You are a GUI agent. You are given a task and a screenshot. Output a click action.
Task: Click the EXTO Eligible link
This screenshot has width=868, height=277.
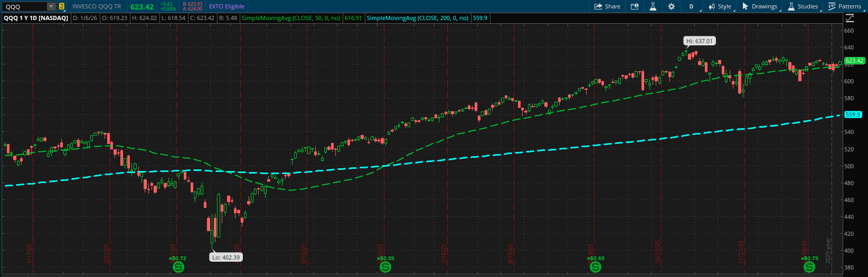pos(227,6)
